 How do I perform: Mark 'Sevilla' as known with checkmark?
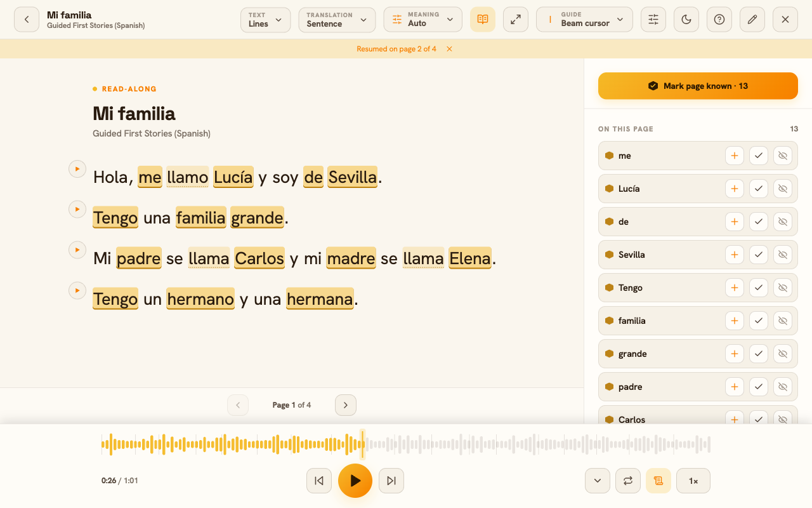pos(759,255)
